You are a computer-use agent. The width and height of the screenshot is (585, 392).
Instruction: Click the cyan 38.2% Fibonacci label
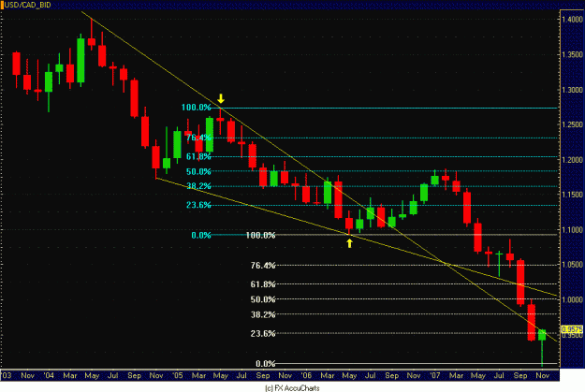[x=198, y=186]
